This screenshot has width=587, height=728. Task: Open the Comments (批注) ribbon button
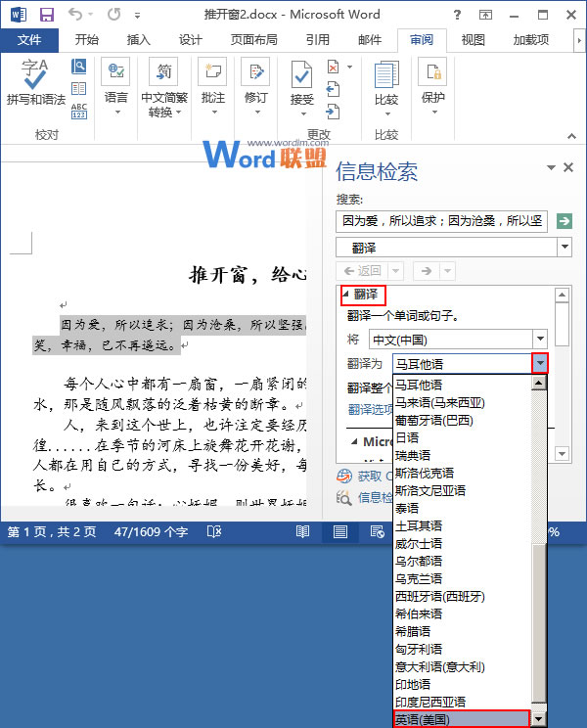coord(212,86)
